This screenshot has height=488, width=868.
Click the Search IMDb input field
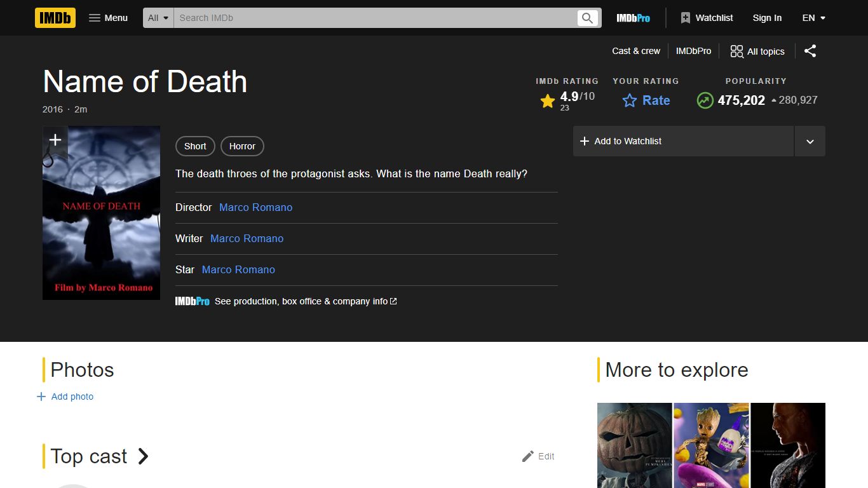pyautogui.click(x=375, y=18)
